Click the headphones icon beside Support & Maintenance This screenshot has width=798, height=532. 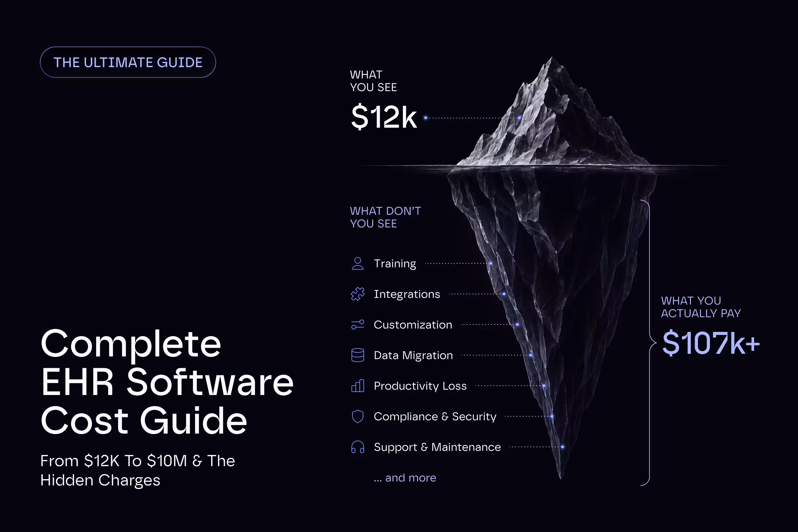click(x=358, y=447)
